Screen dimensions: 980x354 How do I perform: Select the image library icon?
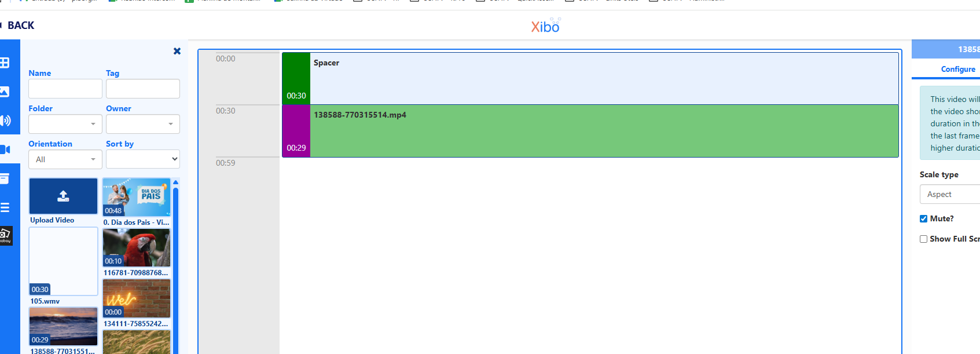(x=5, y=92)
